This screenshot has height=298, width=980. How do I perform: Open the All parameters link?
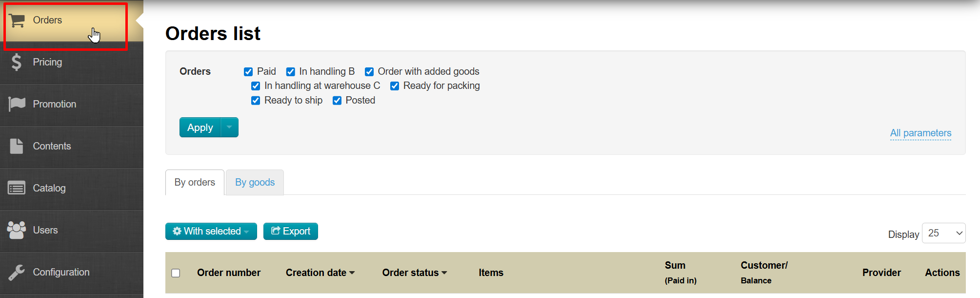(x=920, y=133)
